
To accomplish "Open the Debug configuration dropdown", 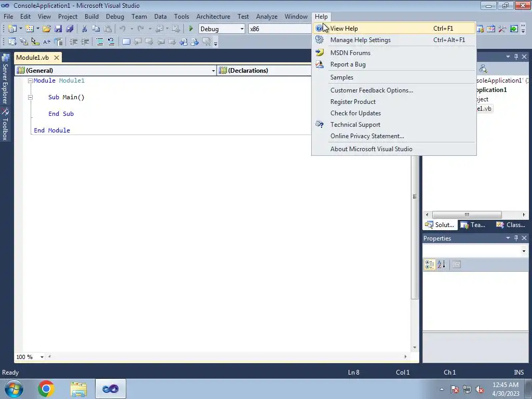I will coord(242,29).
